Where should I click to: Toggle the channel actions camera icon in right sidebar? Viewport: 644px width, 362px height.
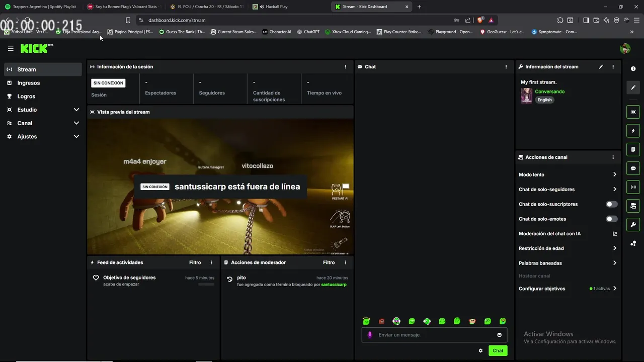coord(633,206)
